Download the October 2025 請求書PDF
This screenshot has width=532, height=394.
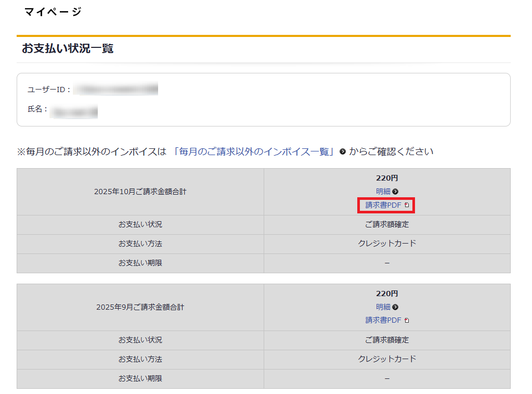click(383, 205)
